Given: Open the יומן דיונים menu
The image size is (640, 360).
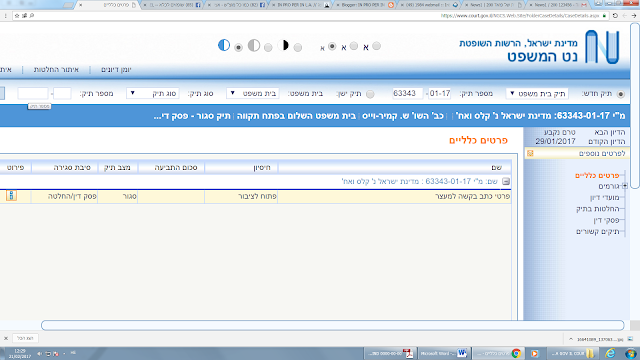Looking at the screenshot, I should click(116, 70).
